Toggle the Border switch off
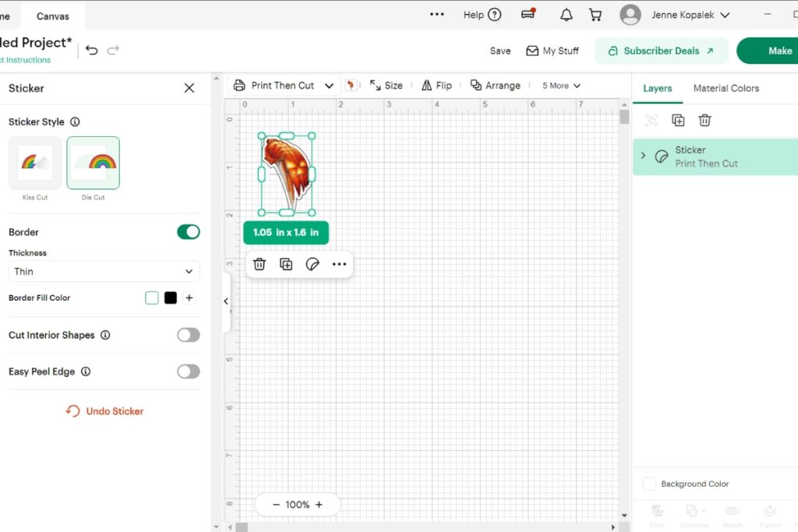 click(x=189, y=232)
